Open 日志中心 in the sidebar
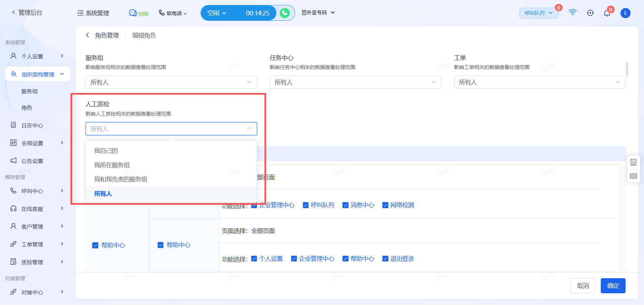This screenshot has width=644, height=305. 32,125
